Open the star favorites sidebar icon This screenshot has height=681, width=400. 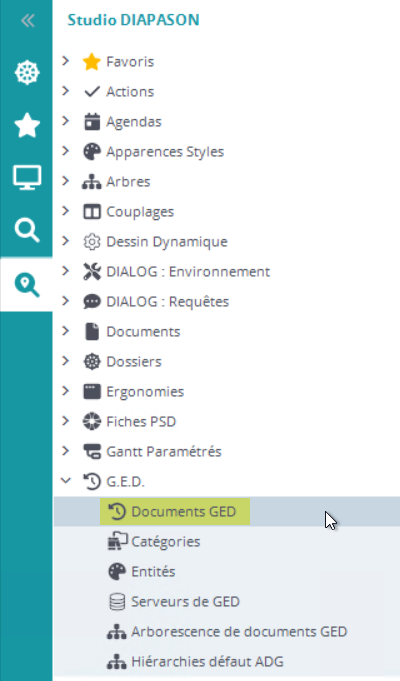pyautogui.click(x=27, y=125)
